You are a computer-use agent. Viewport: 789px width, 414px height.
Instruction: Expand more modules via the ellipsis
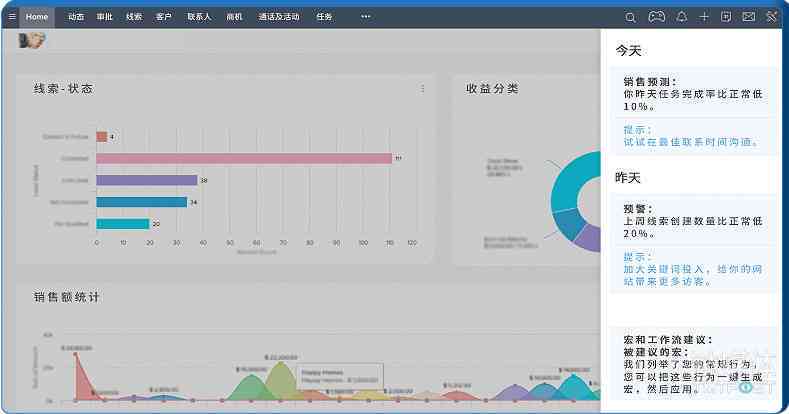[366, 17]
